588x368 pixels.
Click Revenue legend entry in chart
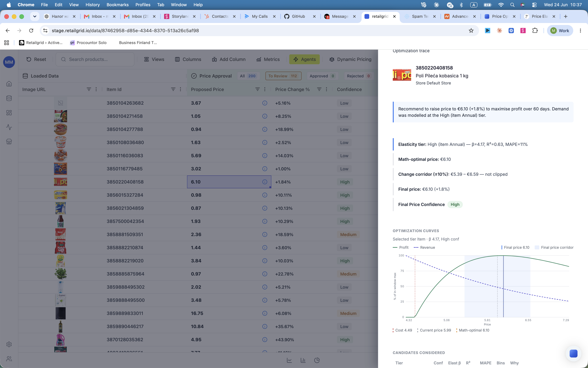[424, 248]
